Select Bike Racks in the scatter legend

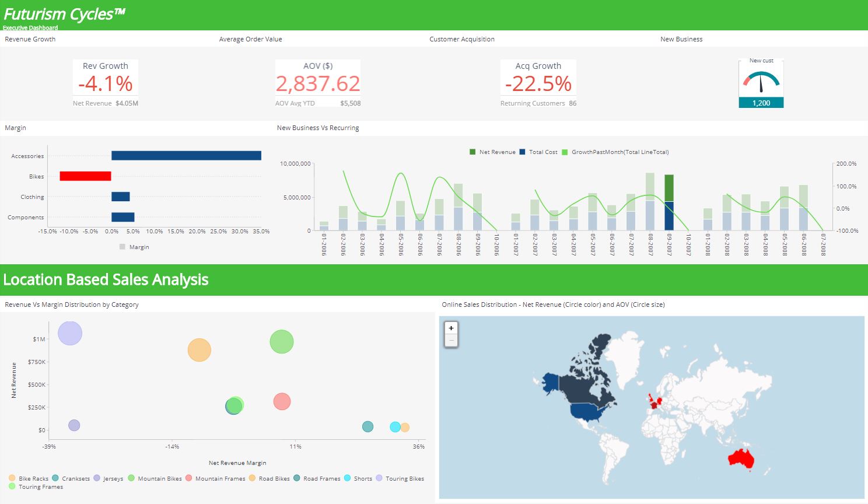29,478
